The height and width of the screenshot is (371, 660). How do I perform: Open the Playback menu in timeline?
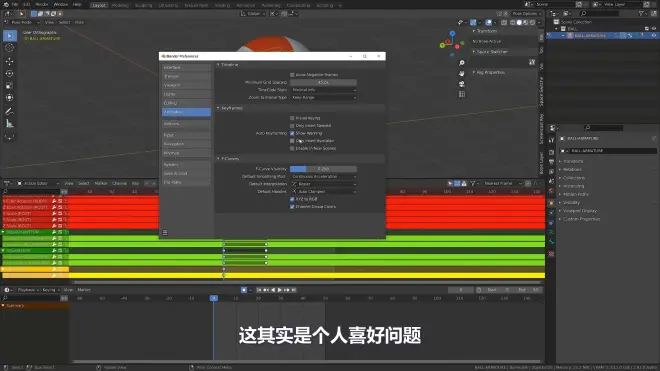coord(27,290)
